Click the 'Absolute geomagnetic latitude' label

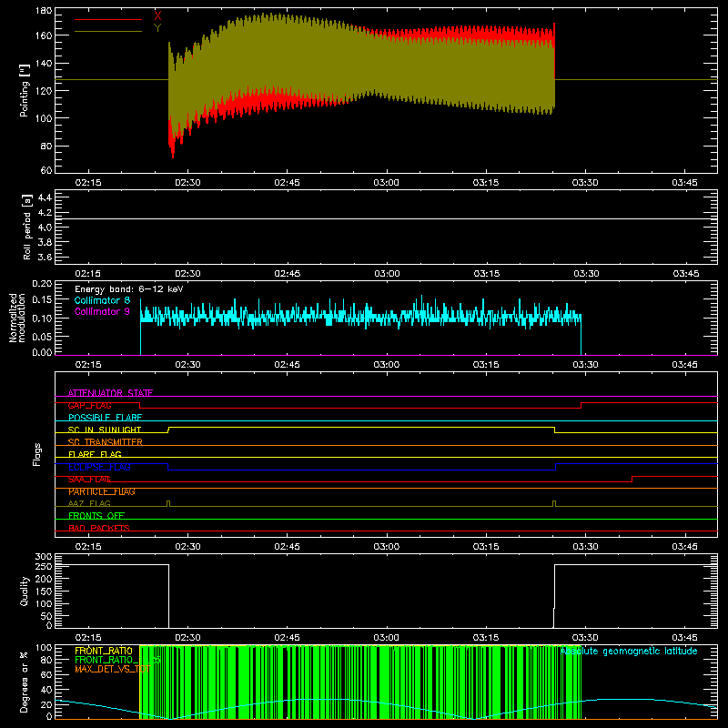(629, 651)
